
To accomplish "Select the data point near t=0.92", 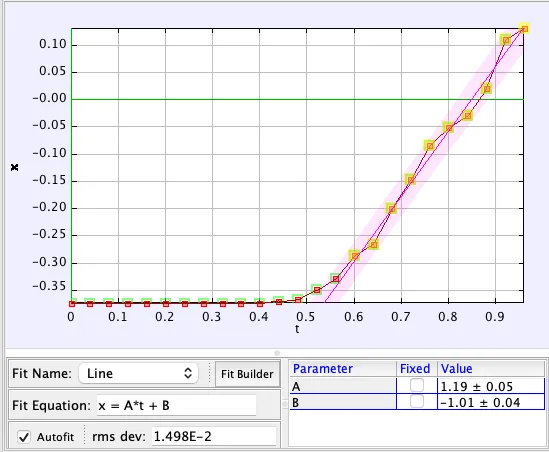I will 506,41.
